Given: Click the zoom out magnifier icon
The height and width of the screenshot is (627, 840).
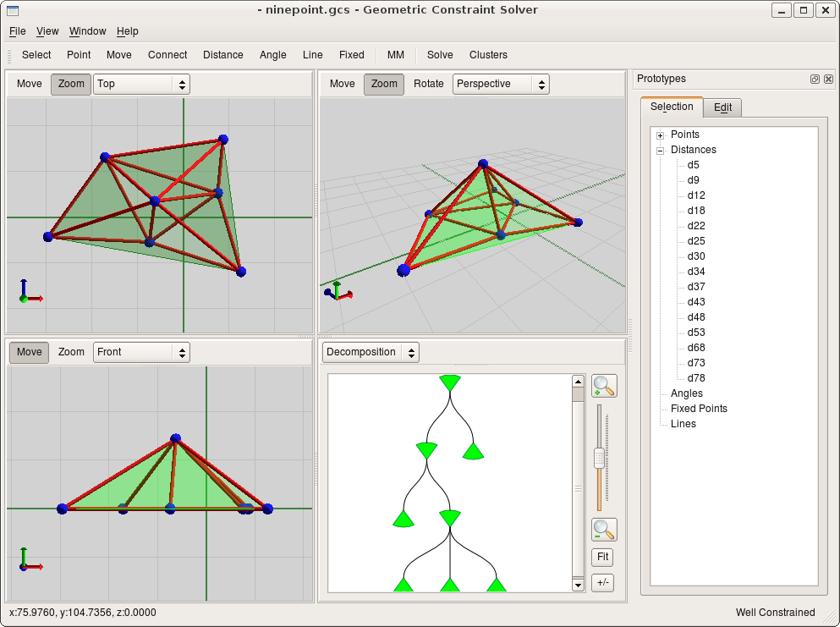Looking at the screenshot, I should coord(604,530).
